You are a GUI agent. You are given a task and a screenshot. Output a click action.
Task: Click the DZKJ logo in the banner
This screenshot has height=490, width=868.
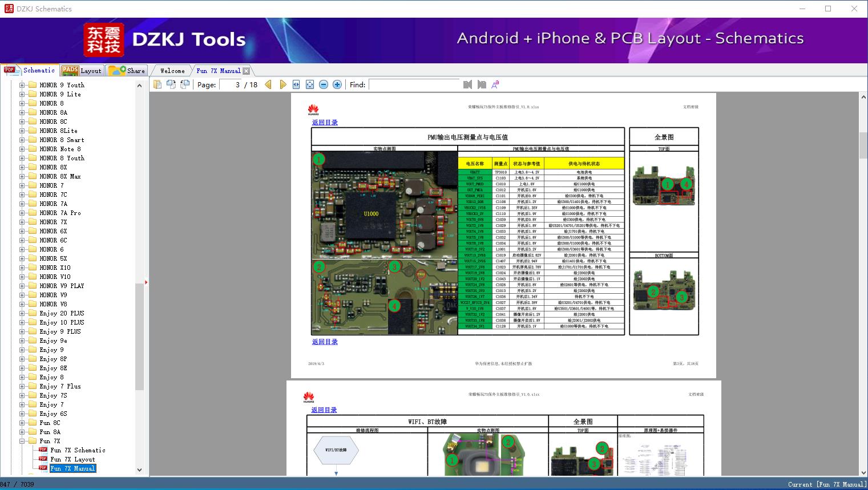pyautogui.click(x=103, y=40)
